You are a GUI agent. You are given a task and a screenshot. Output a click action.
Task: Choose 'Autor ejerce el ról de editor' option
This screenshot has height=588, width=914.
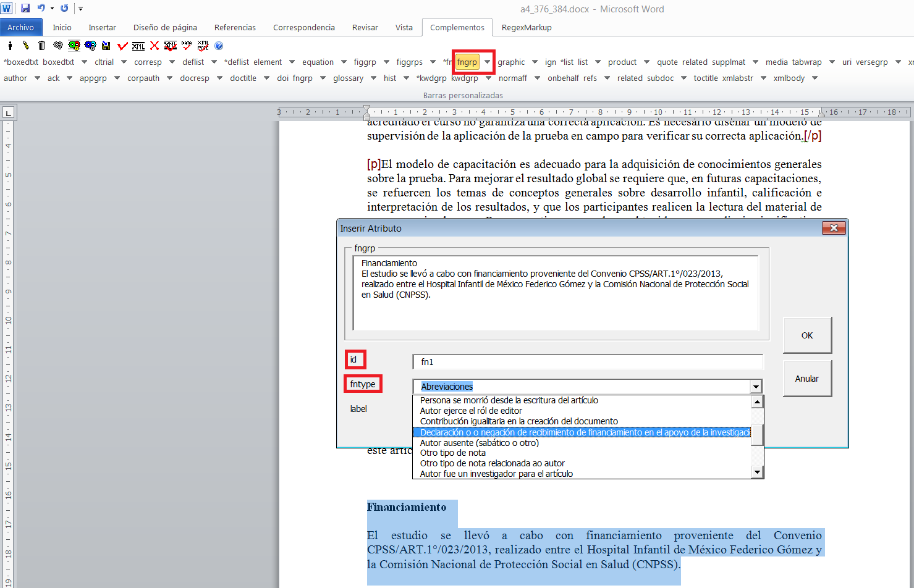pyautogui.click(x=471, y=411)
